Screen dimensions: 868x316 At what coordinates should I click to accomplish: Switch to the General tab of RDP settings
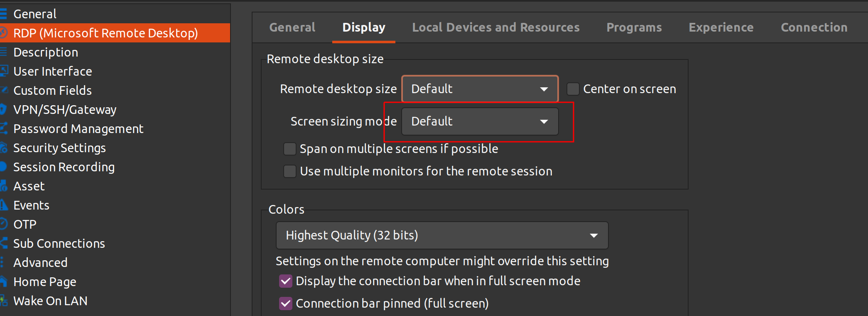(x=292, y=27)
